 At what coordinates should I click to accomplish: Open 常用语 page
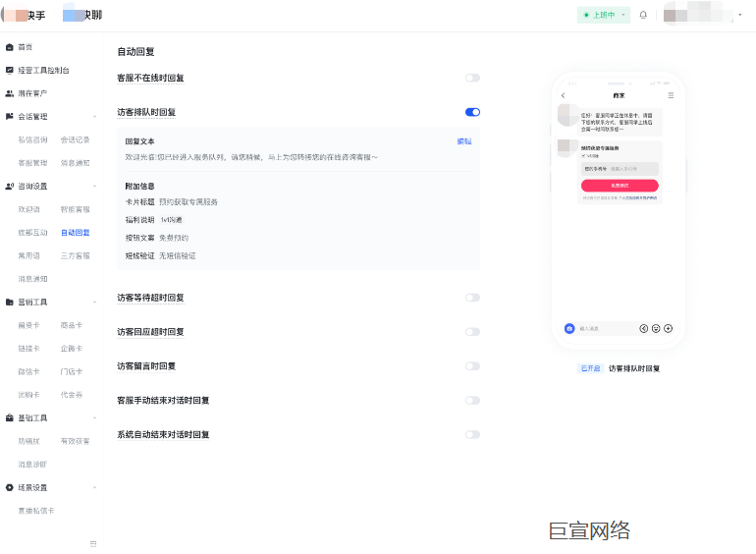click(x=28, y=255)
